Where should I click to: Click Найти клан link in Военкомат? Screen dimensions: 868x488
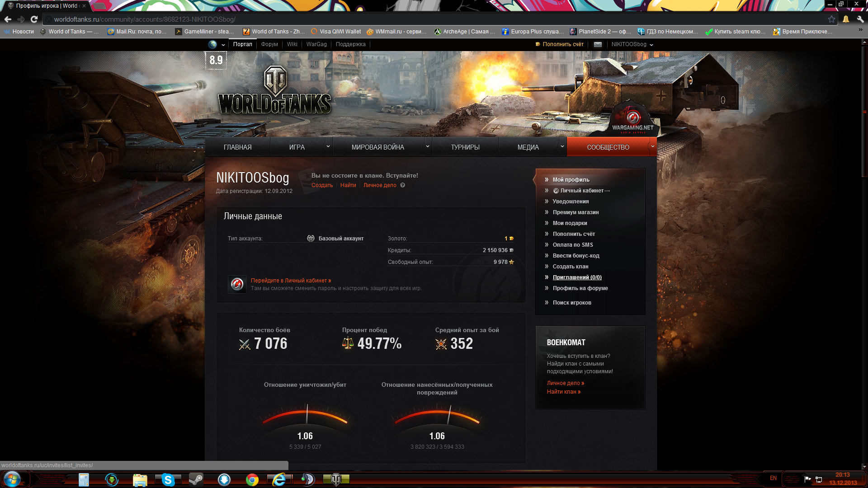click(x=563, y=392)
